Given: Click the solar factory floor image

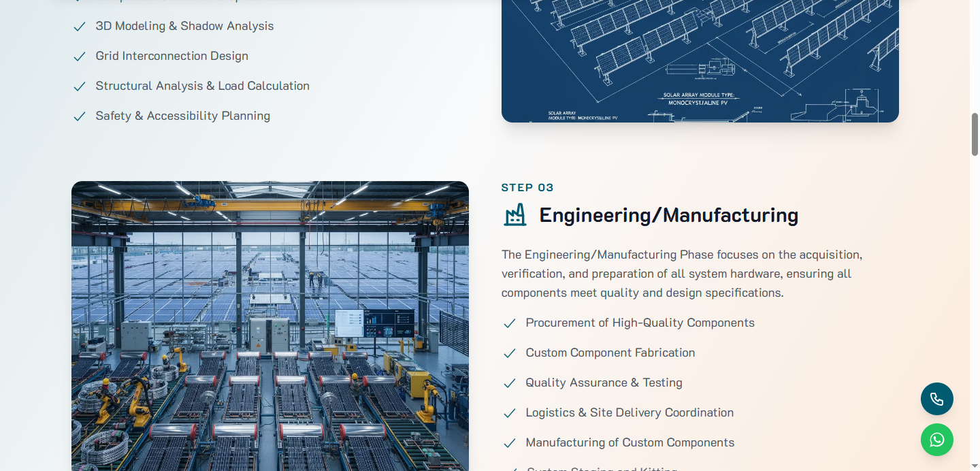Looking at the screenshot, I should tap(270, 326).
